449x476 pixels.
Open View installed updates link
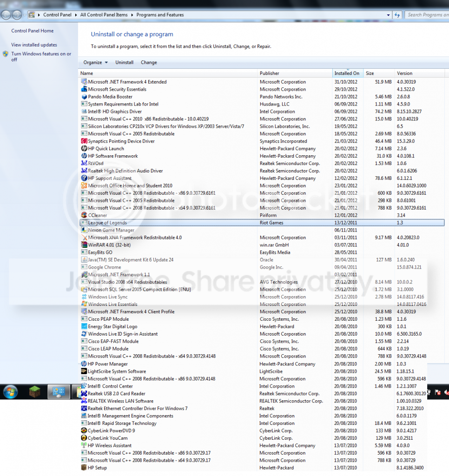34,45
